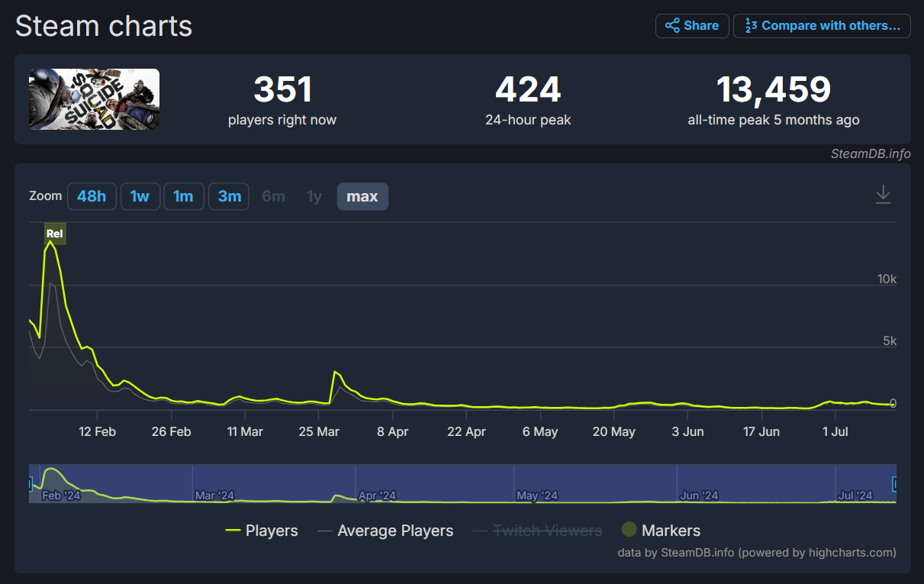Viewport: 924px width, 584px height.
Task: Grab the right navigator range handle
Action: pyautogui.click(x=895, y=483)
